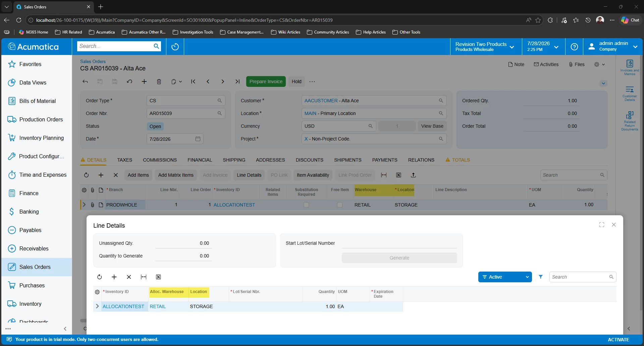Fit columns in the Details grid
Screen dimensions: 644x346
click(384, 175)
